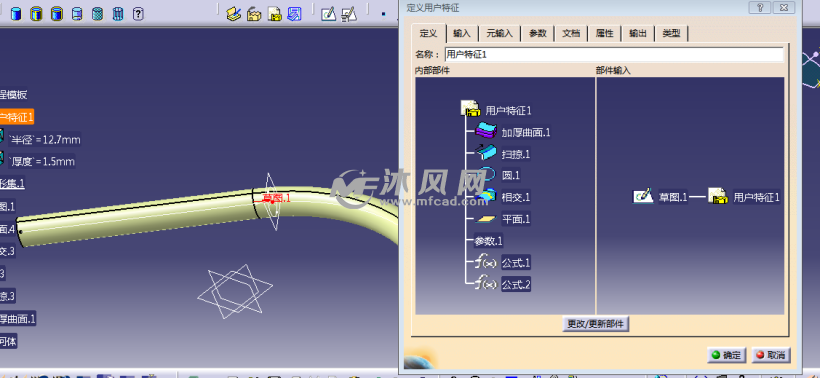Open the 输出 tab
Screen dimensions: 820x378
pos(638,33)
